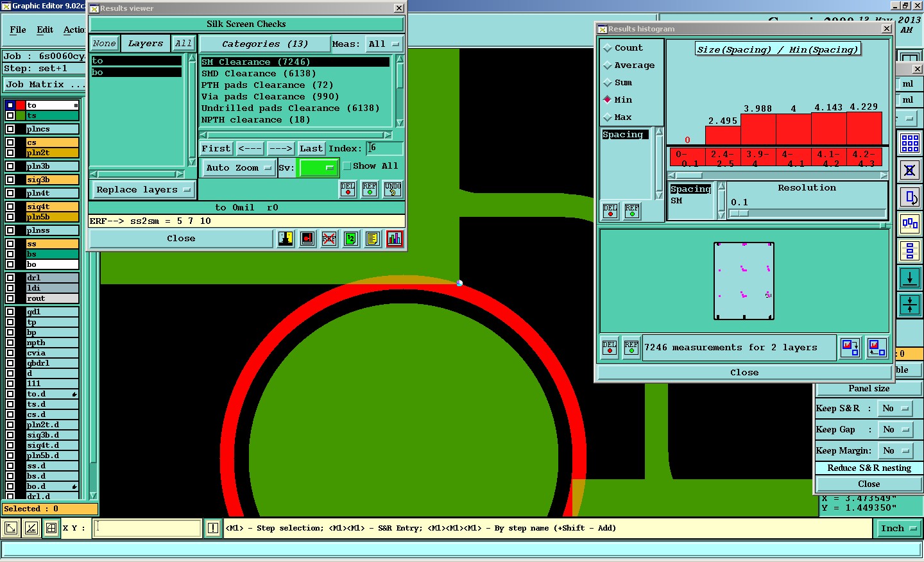Open the Keep Margin No dropdown
The height and width of the screenshot is (562, 924).
[896, 450]
